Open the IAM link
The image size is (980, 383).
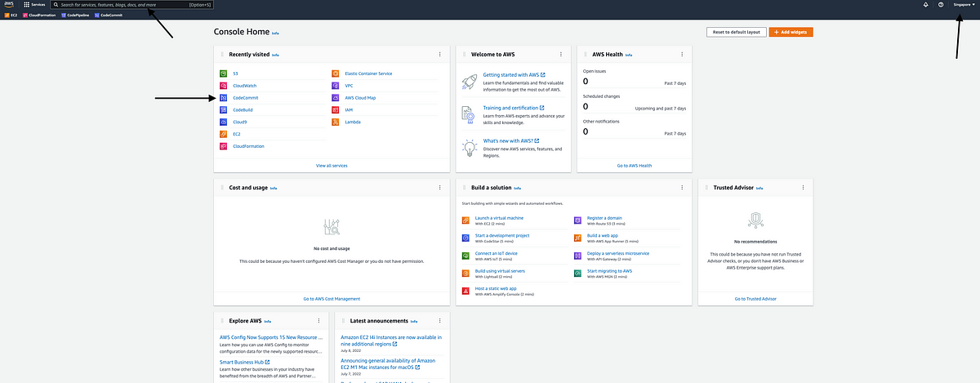tap(349, 109)
